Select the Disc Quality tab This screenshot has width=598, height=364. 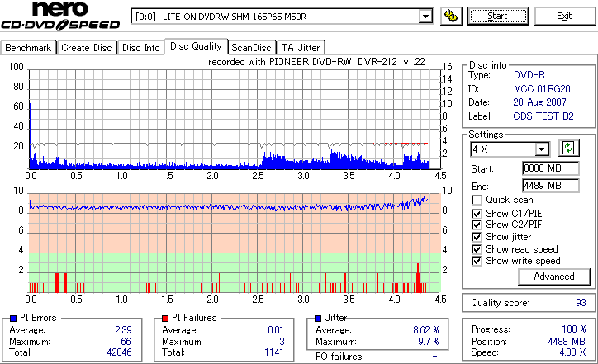pos(196,46)
